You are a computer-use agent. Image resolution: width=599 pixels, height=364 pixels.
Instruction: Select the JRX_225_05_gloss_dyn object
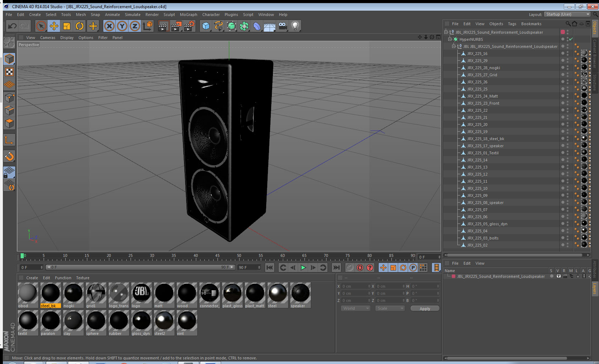tap(487, 224)
